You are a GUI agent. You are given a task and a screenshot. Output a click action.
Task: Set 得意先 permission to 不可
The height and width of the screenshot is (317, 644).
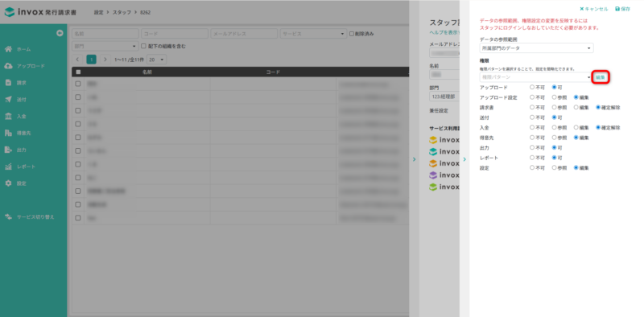click(x=532, y=138)
